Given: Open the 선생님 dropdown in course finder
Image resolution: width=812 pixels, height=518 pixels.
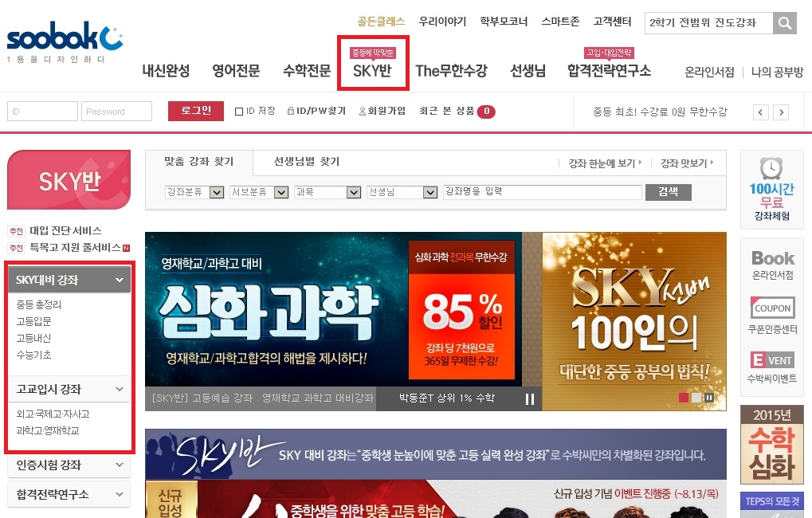Looking at the screenshot, I should pyautogui.click(x=402, y=192).
